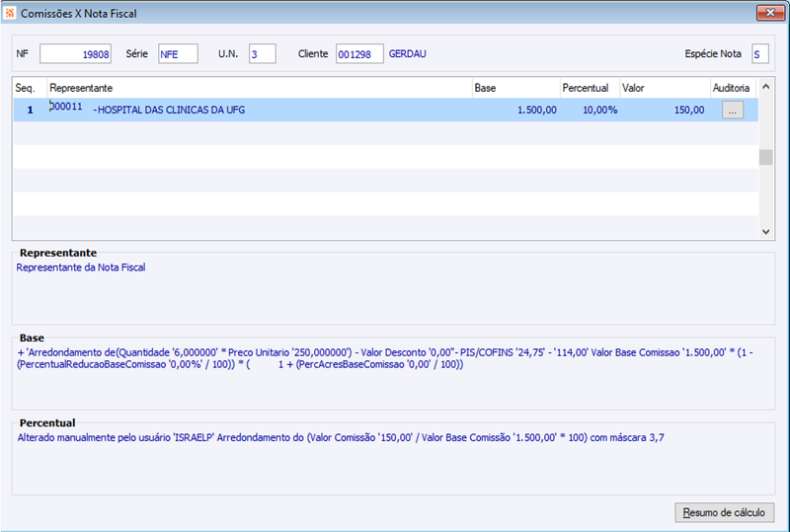Click the Seq. column header
Viewport: 790px width, 532px height.
31,88
